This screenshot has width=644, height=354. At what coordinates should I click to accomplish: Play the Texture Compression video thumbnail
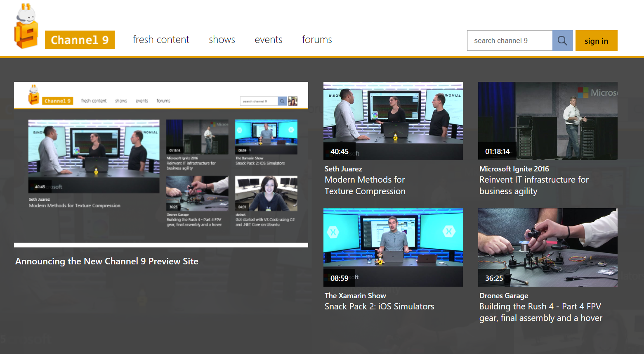393,121
